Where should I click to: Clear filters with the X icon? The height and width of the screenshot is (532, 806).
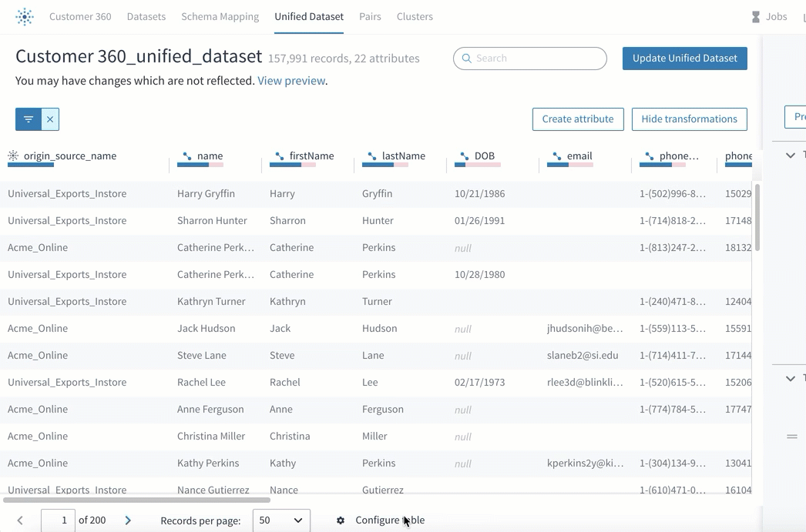[x=50, y=119]
